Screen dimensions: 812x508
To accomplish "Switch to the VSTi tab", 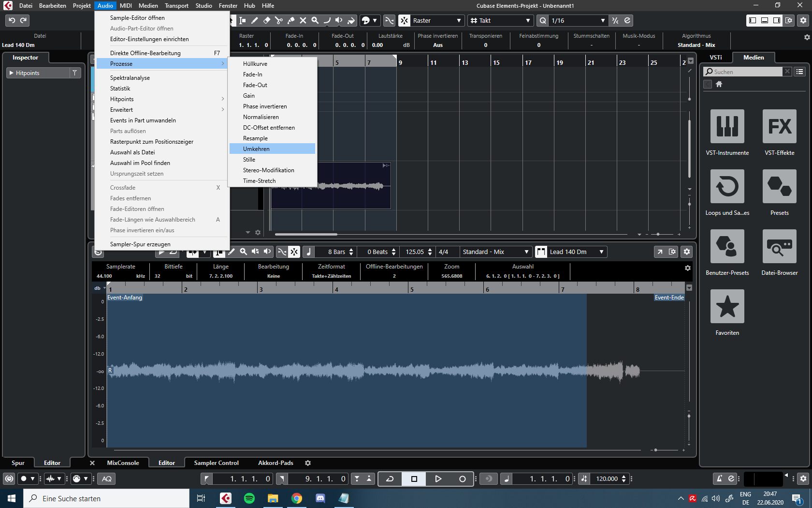I will coord(715,58).
